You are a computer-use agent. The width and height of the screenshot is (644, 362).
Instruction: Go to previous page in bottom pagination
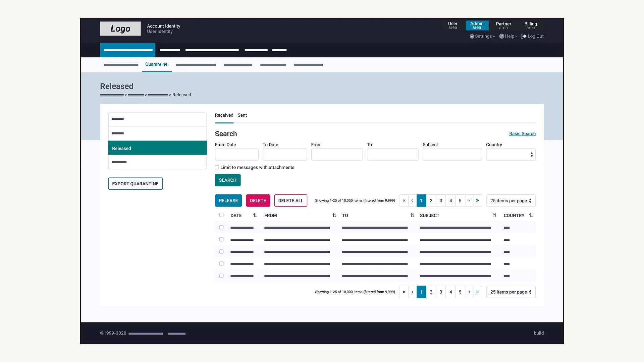click(412, 292)
